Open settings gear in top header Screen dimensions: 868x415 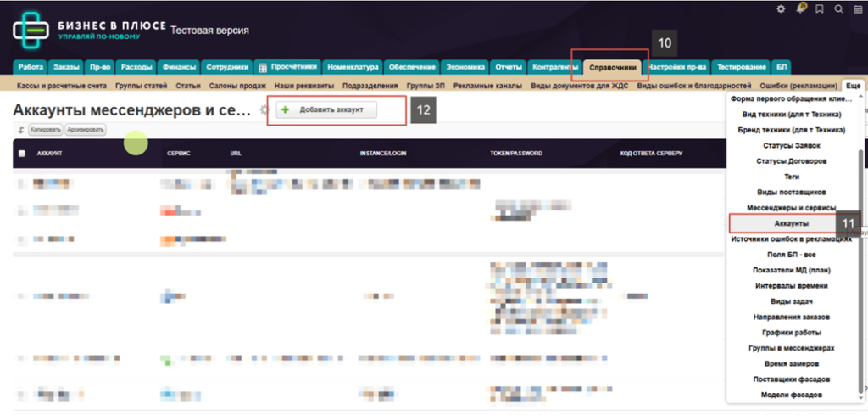tap(782, 9)
